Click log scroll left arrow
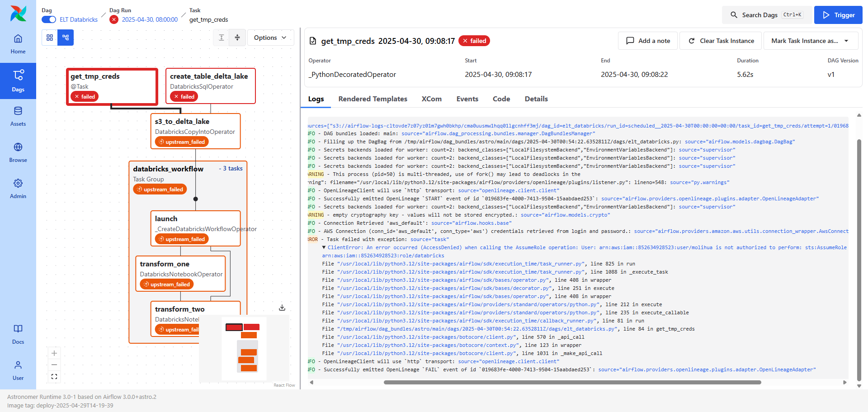The height and width of the screenshot is (412, 868). tap(311, 382)
